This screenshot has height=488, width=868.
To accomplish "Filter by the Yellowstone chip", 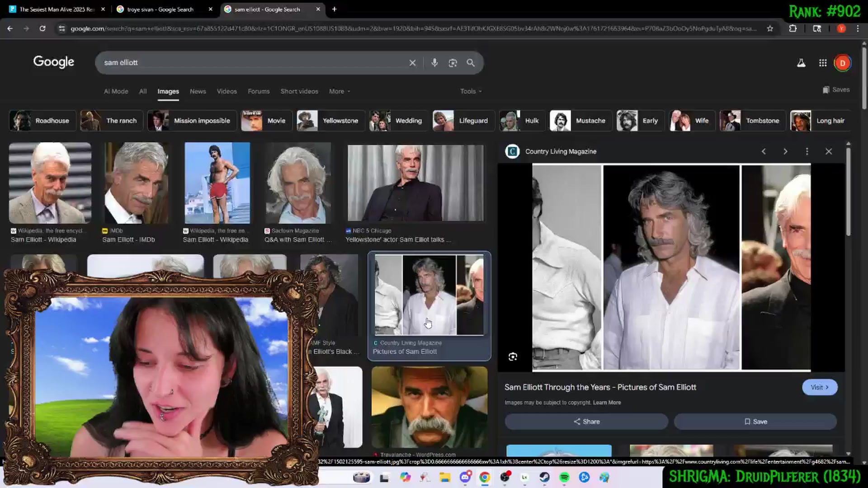I will tap(330, 121).
